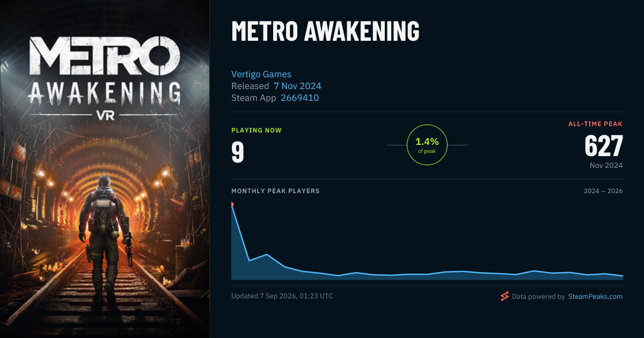The height and width of the screenshot is (338, 644).
Task: Click the VR badge on cover
Action: 105,114
